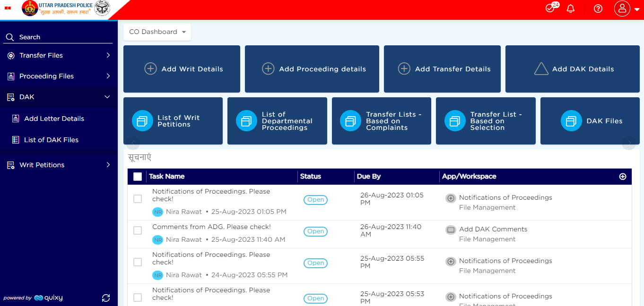Click the refresh icon next to quixy logo
644x306 pixels.
click(106, 298)
